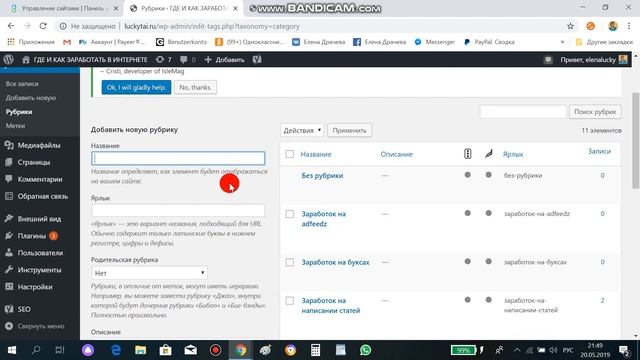
Task: Tick checkbox for Заработок на буксах
Action: (289, 262)
